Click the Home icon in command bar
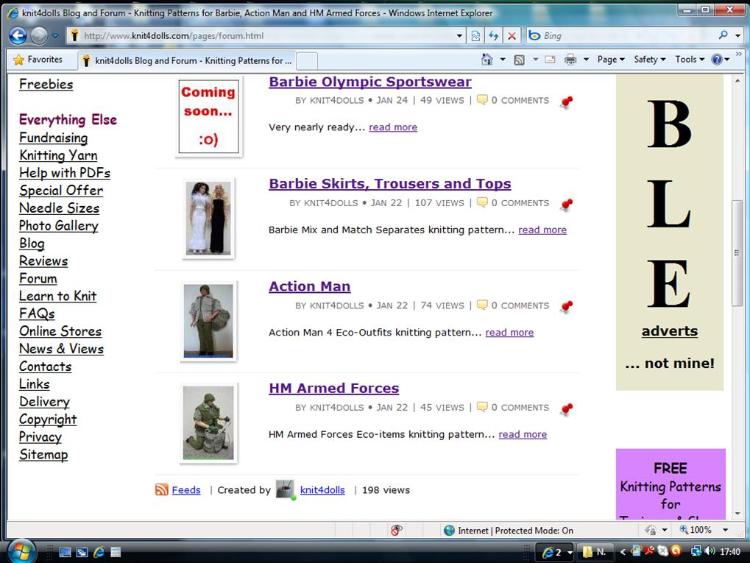750x563 pixels. [x=487, y=60]
